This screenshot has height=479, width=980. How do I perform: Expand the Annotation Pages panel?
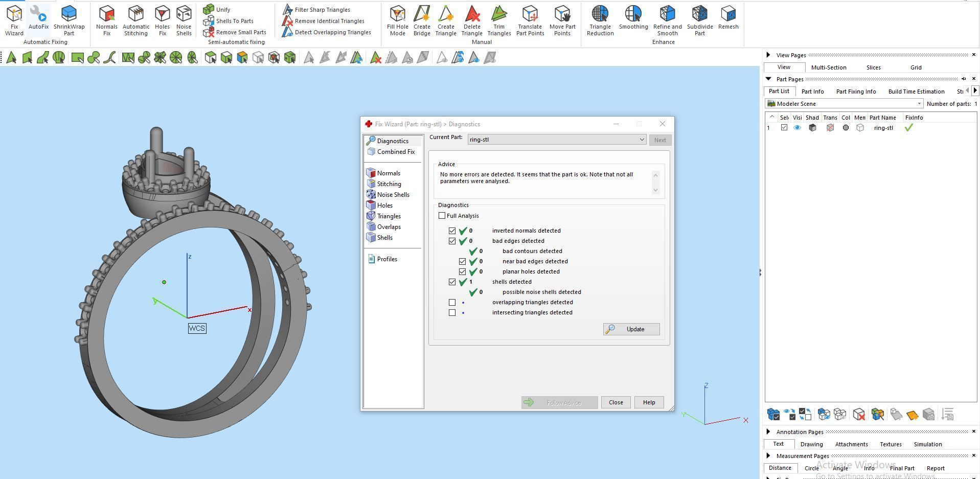point(768,431)
